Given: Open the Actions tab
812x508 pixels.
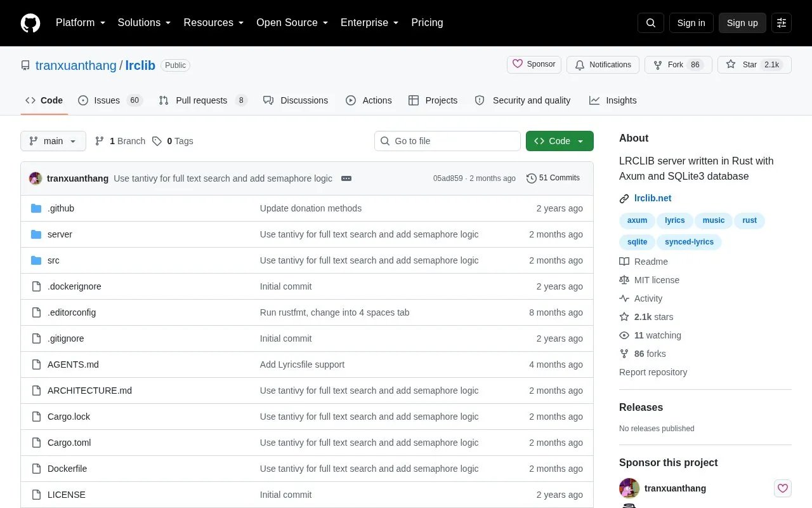Looking at the screenshot, I should tap(369, 100).
